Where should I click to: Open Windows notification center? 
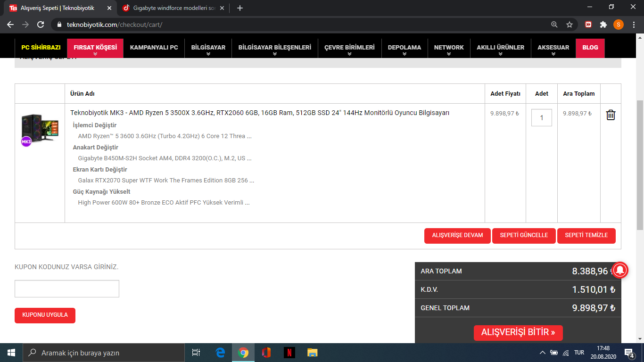[629, 353]
